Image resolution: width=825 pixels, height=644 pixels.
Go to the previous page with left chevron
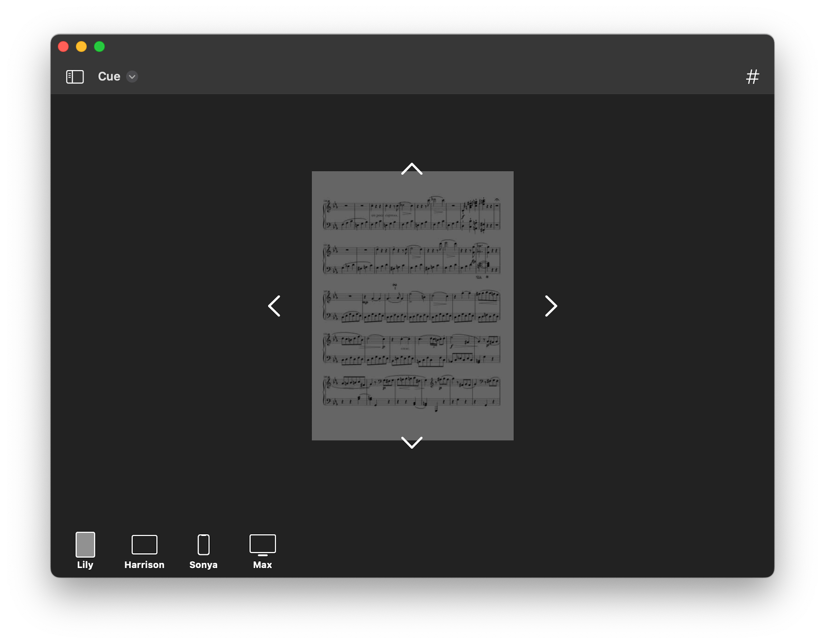pos(274,306)
